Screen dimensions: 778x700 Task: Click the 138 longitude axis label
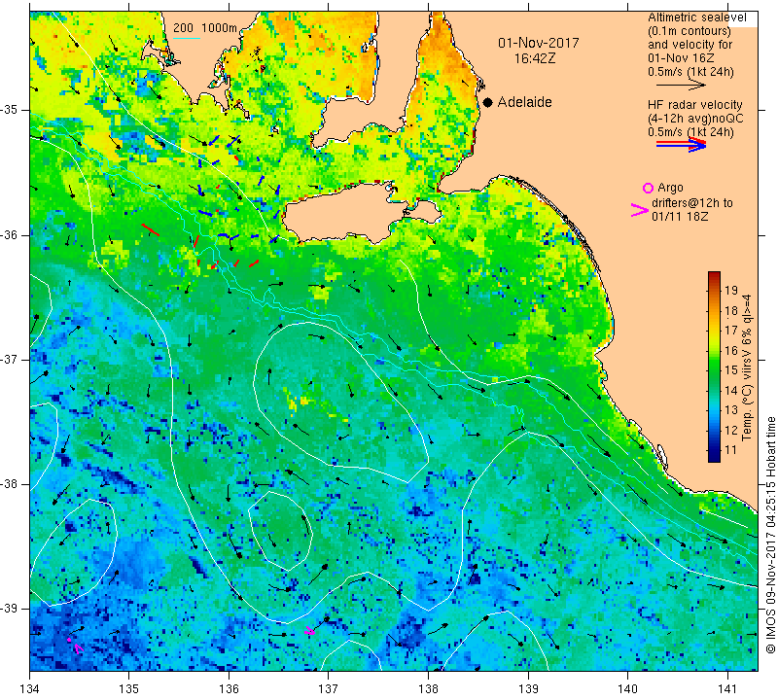coord(428,689)
